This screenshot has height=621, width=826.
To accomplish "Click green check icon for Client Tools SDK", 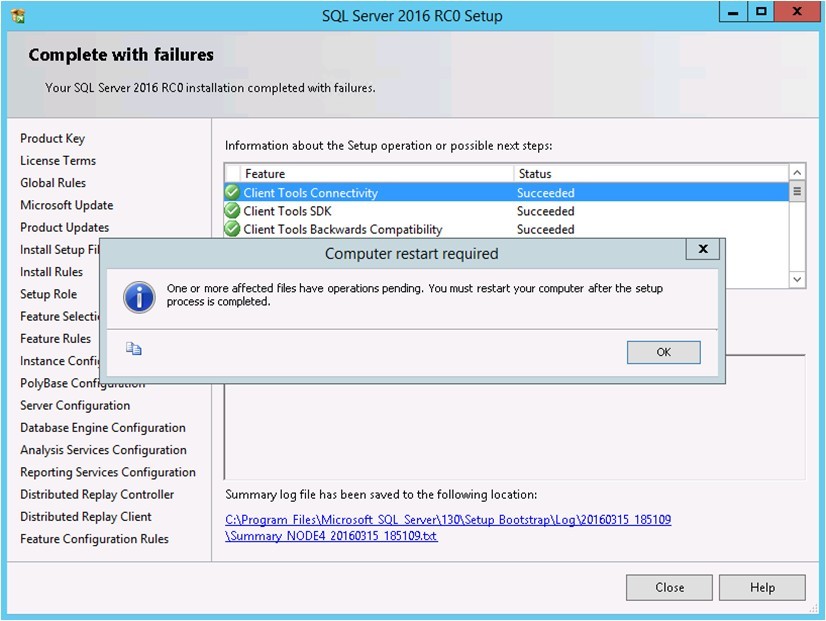I will pyautogui.click(x=232, y=211).
